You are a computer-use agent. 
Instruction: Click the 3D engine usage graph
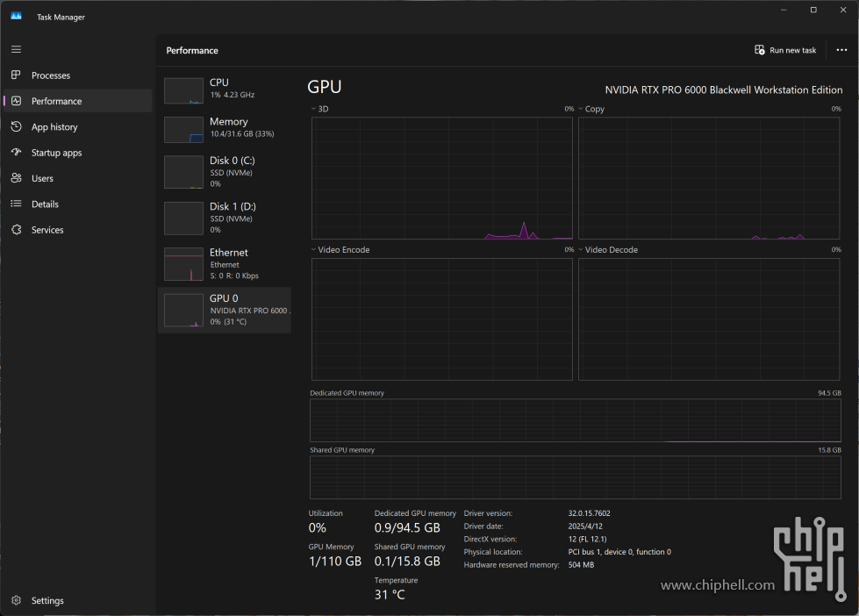(x=442, y=178)
